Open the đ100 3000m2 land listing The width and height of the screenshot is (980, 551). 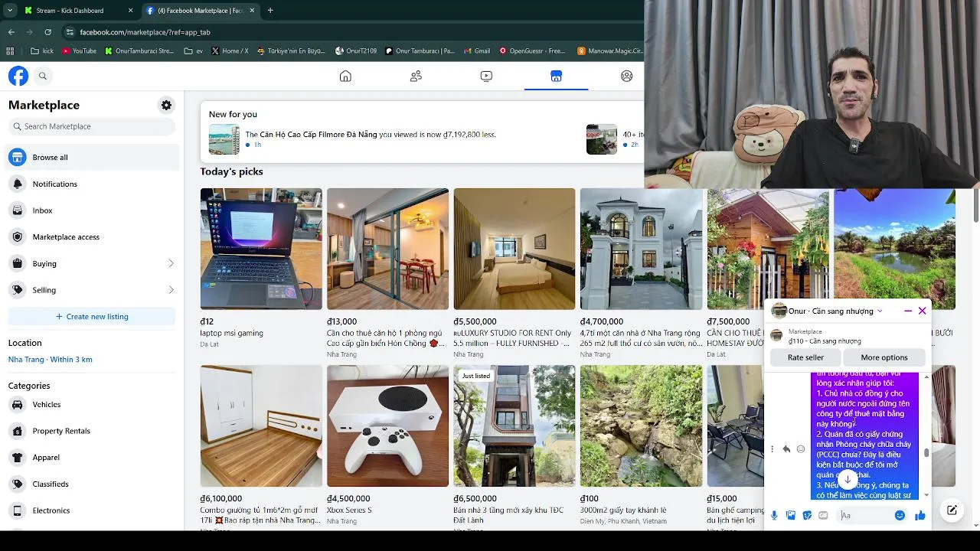641,425
